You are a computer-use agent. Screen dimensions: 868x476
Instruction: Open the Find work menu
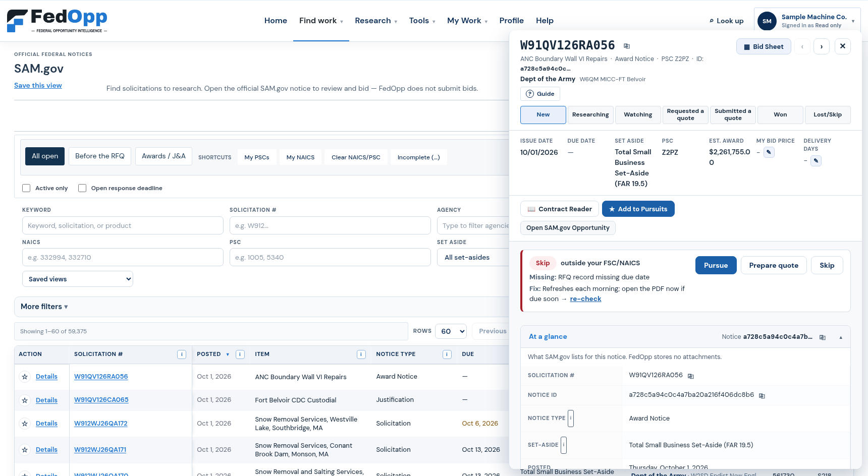coord(321,21)
